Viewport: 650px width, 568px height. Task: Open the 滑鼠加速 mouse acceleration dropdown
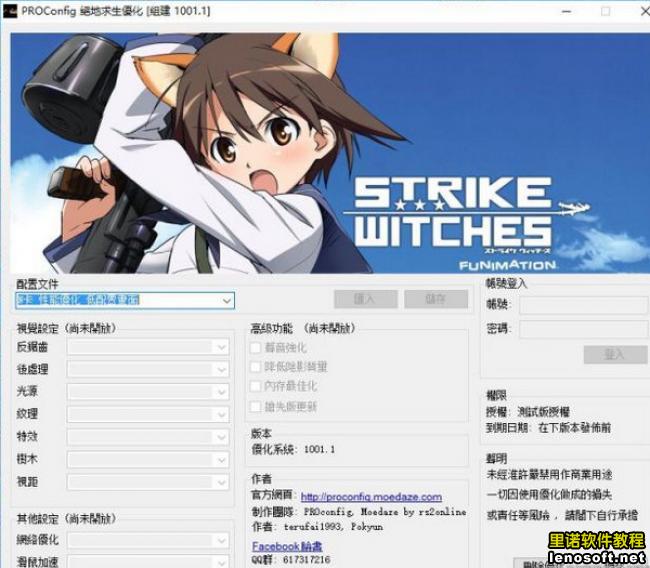tap(148, 561)
